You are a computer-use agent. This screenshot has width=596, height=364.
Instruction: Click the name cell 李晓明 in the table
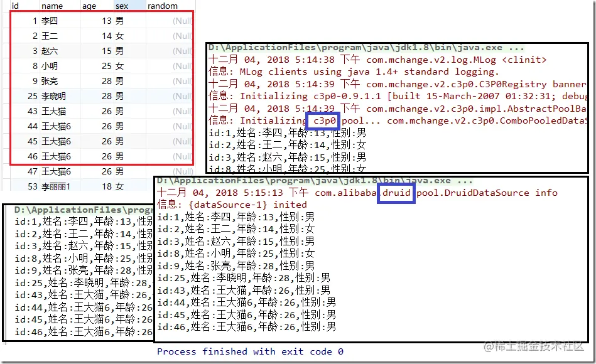53,96
